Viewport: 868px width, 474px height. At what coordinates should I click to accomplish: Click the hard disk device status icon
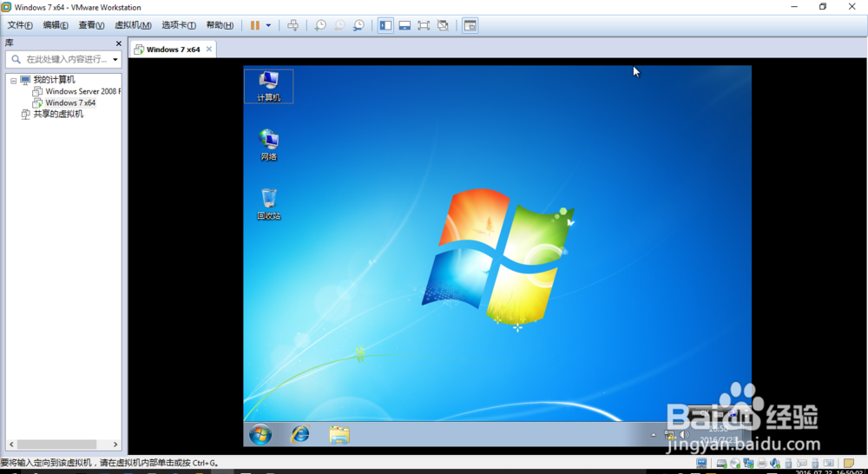pyautogui.click(x=721, y=463)
